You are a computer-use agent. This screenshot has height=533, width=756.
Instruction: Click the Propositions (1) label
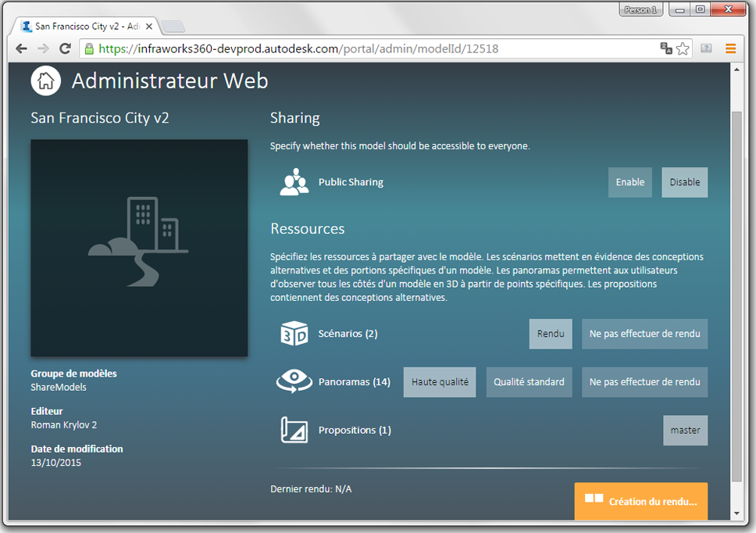[355, 431]
